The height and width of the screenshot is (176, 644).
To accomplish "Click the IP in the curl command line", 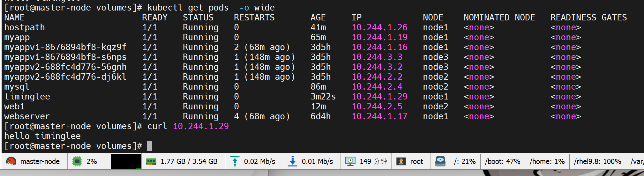I will coord(201,126).
